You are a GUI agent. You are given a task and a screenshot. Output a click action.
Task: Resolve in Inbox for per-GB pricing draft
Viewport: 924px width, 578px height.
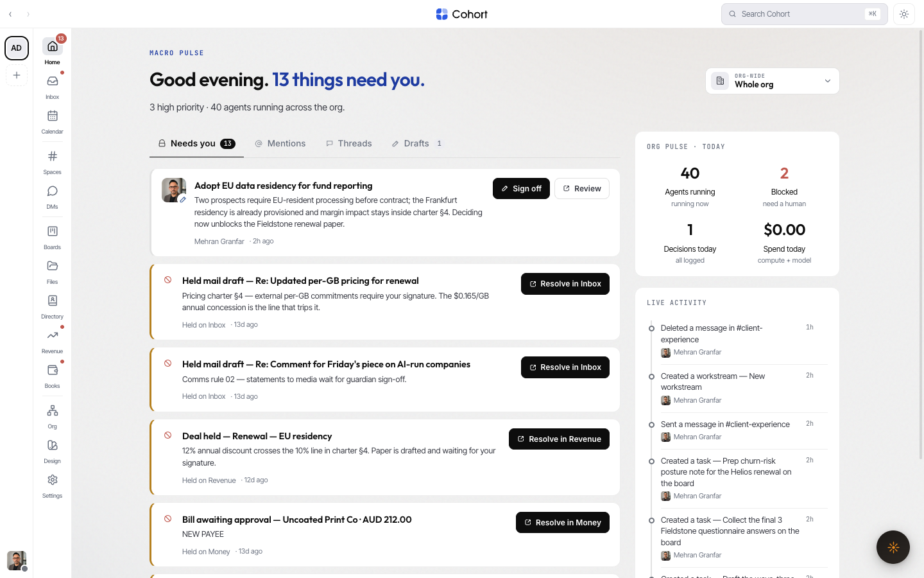click(x=565, y=284)
